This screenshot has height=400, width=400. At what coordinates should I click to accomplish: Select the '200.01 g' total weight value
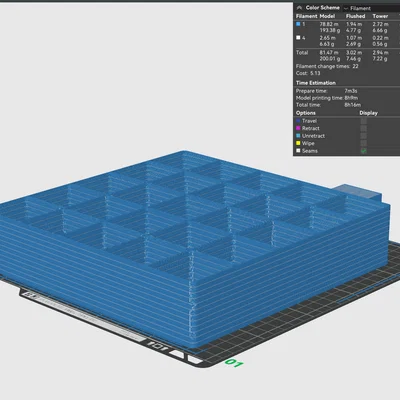click(330, 59)
